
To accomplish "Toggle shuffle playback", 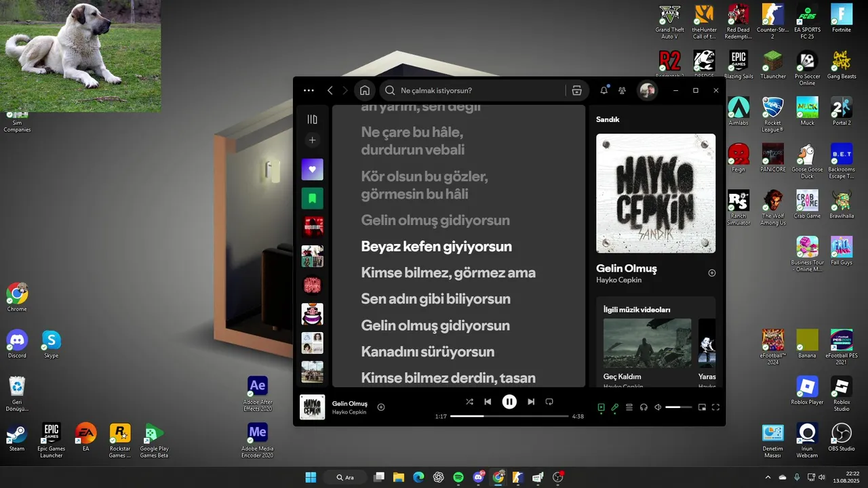I will coord(469,401).
